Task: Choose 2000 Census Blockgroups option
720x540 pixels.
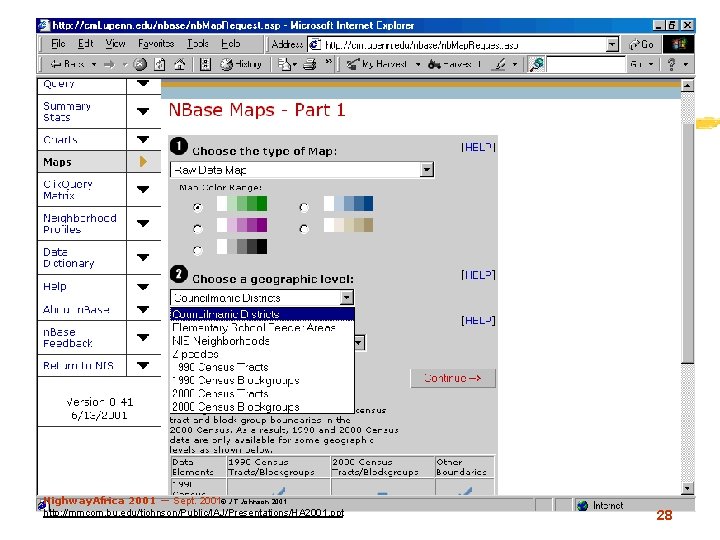Action: pyautogui.click(x=262, y=407)
